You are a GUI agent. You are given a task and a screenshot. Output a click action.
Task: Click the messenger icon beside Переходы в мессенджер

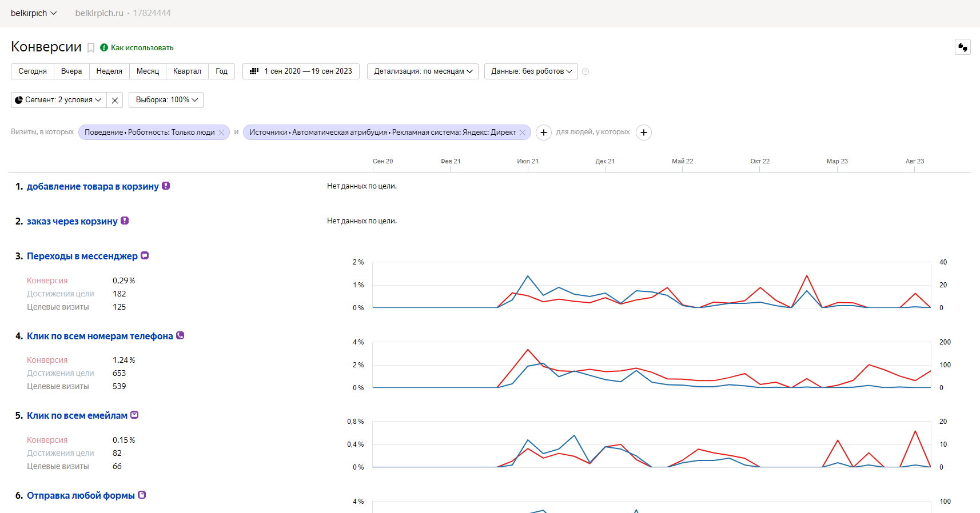[145, 255]
